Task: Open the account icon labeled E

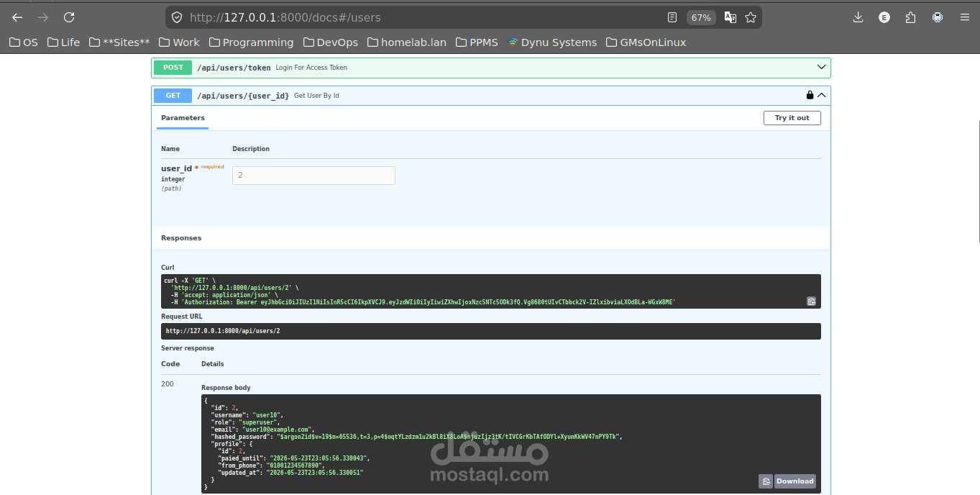Action: tap(884, 17)
